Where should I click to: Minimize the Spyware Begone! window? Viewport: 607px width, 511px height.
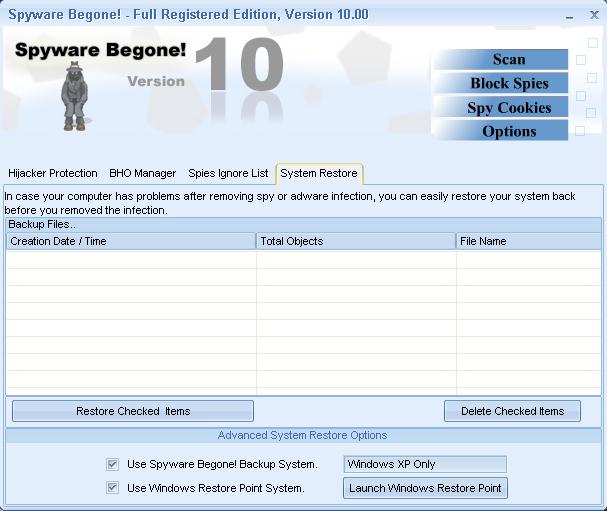click(569, 17)
